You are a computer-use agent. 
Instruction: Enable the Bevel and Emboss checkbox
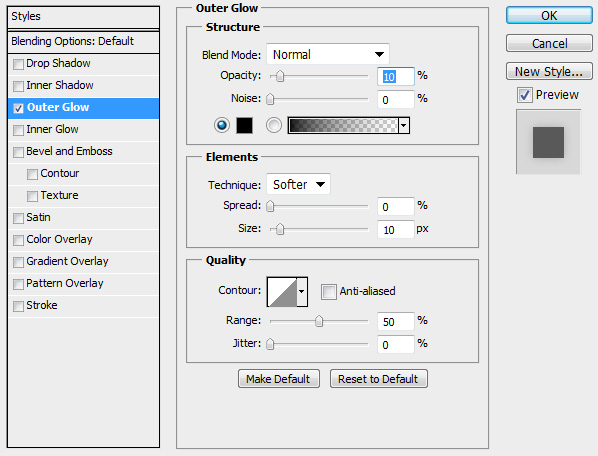(x=18, y=153)
